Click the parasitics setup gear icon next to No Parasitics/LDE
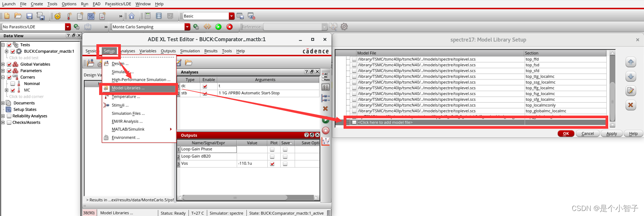Image resolution: width=644 pixels, height=216 pixels. point(77,27)
